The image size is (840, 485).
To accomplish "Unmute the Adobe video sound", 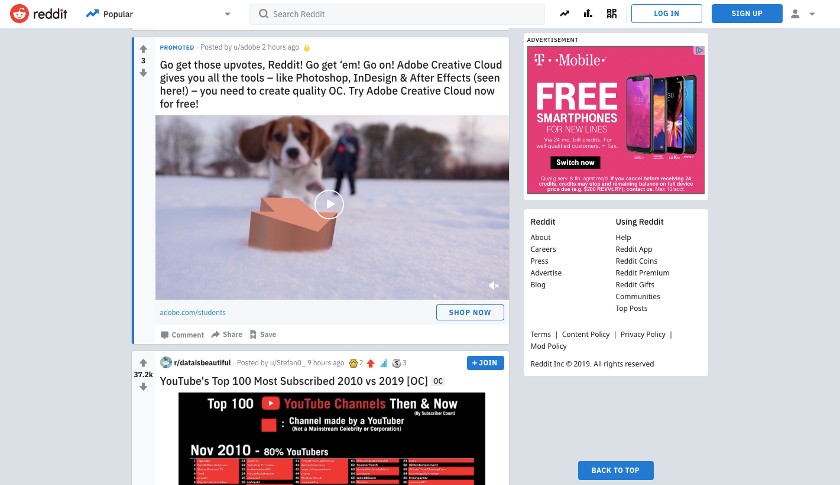I will coord(493,286).
